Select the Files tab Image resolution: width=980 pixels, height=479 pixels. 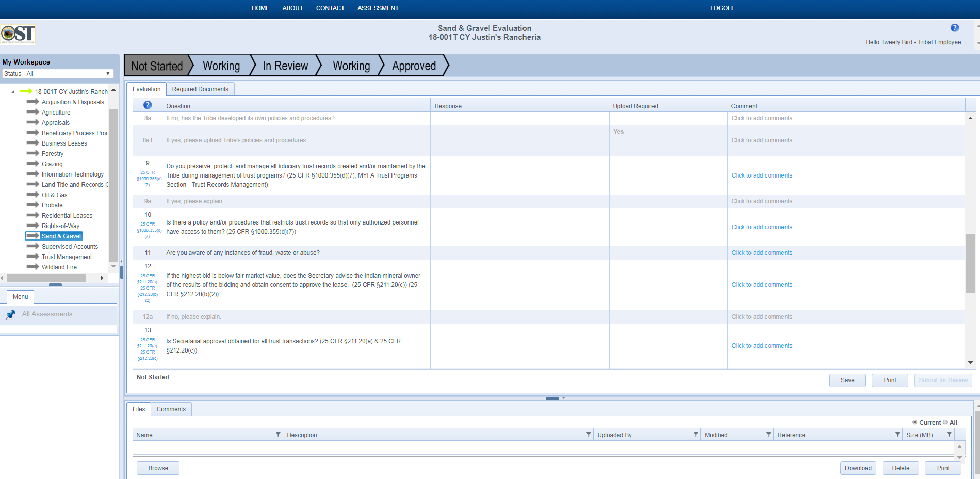(x=139, y=409)
